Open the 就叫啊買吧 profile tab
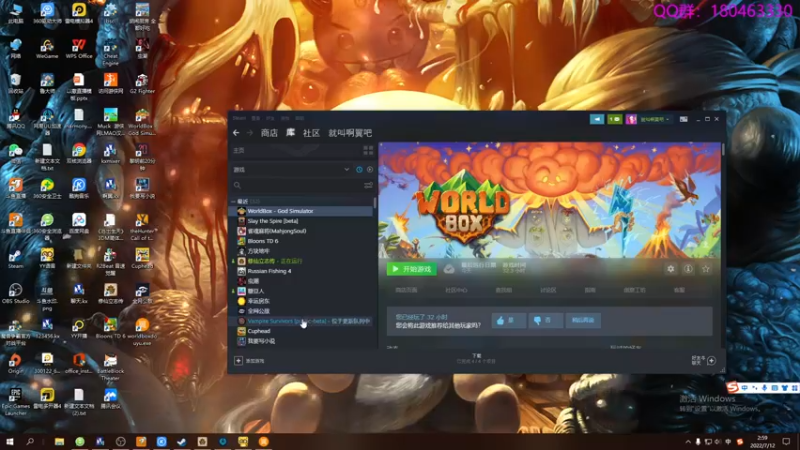 pyautogui.click(x=350, y=133)
